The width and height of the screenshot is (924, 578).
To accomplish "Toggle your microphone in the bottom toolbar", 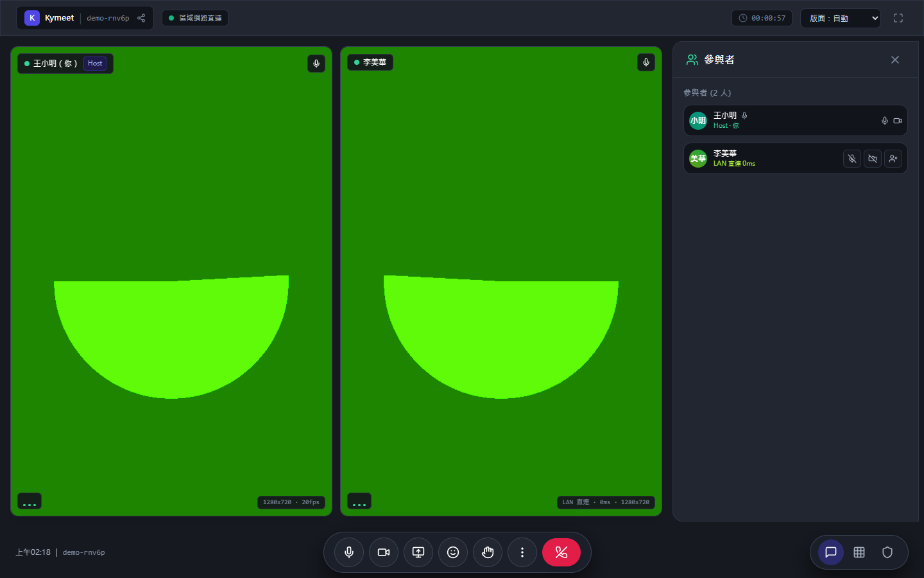I will coord(349,552).
